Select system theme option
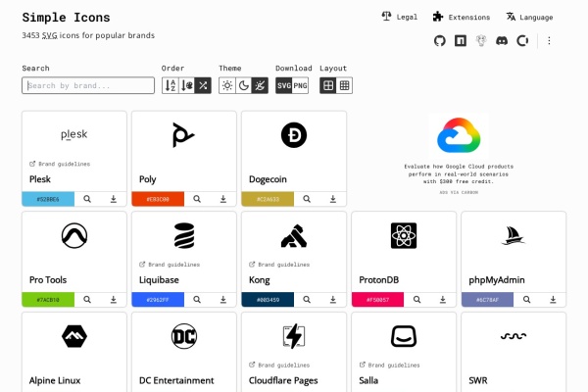This screenshot has width=588, height=392. (260, 85)
